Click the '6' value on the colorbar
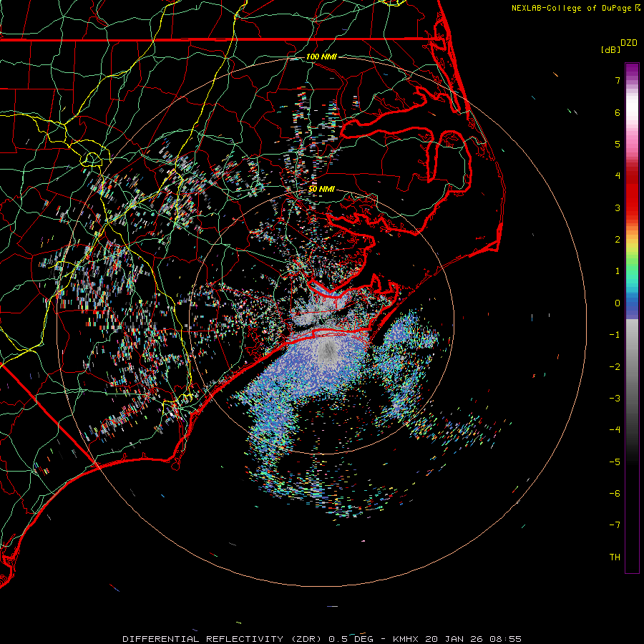Screen dimensions: 644x644 [x=618, y=112]
